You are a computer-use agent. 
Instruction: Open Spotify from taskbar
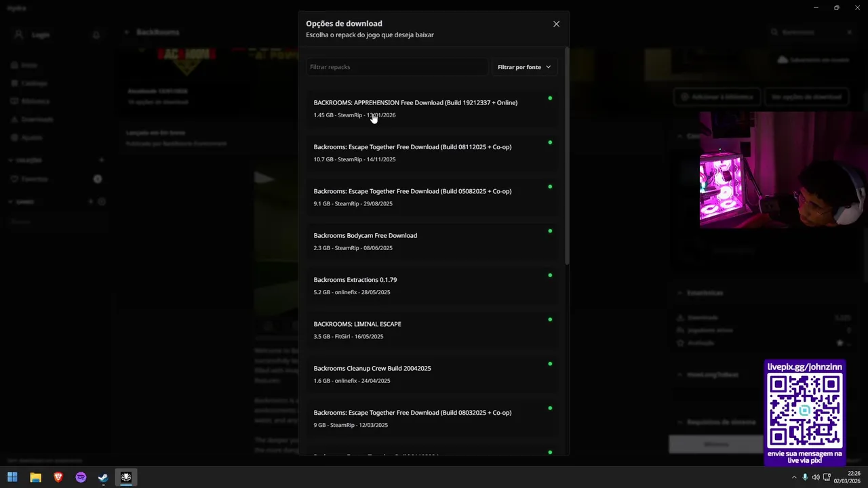tap(81, 477)
